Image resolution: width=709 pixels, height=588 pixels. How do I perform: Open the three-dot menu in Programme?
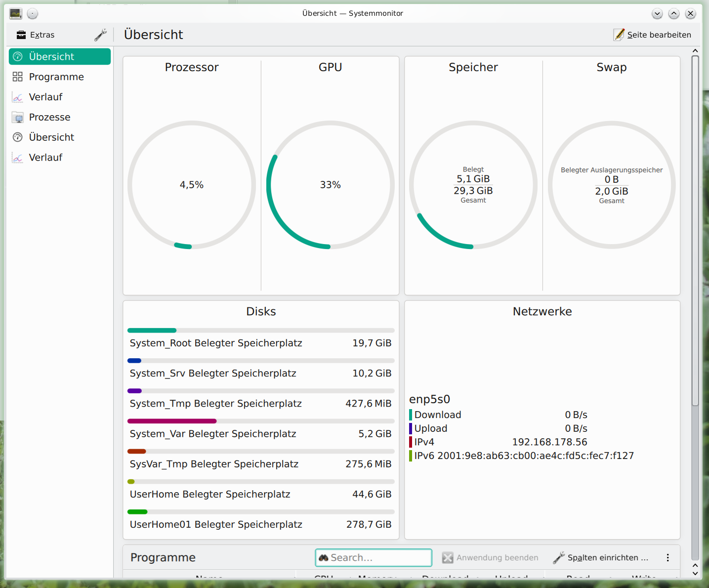click(667, 558)
